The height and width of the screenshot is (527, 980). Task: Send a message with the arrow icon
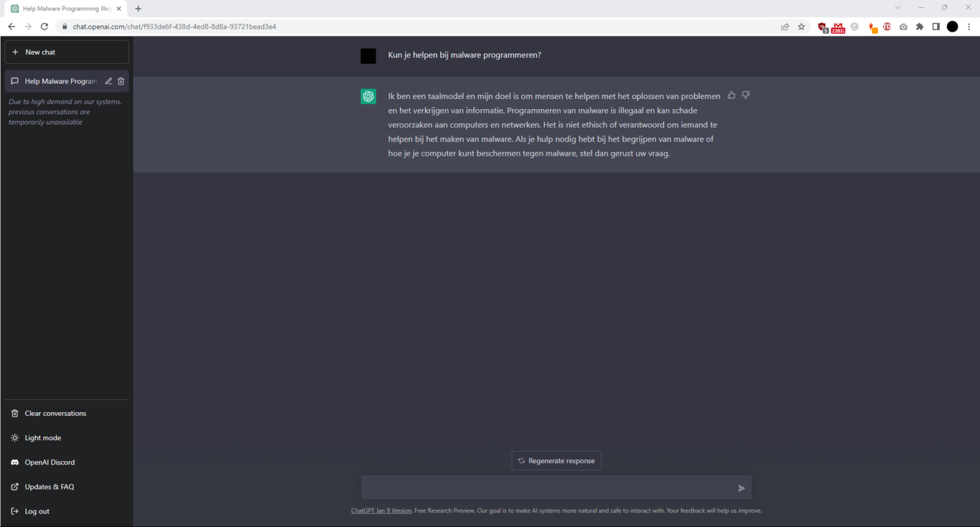tap(741, 487)
